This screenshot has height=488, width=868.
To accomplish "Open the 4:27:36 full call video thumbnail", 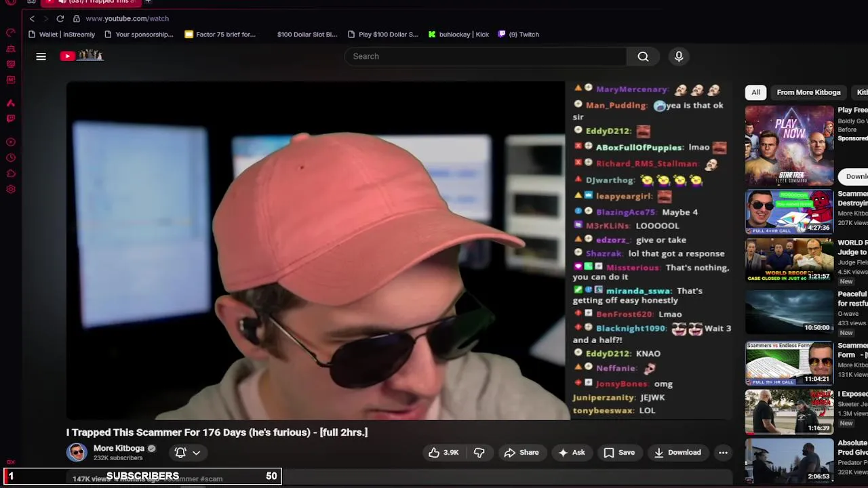I will point(789,211).
